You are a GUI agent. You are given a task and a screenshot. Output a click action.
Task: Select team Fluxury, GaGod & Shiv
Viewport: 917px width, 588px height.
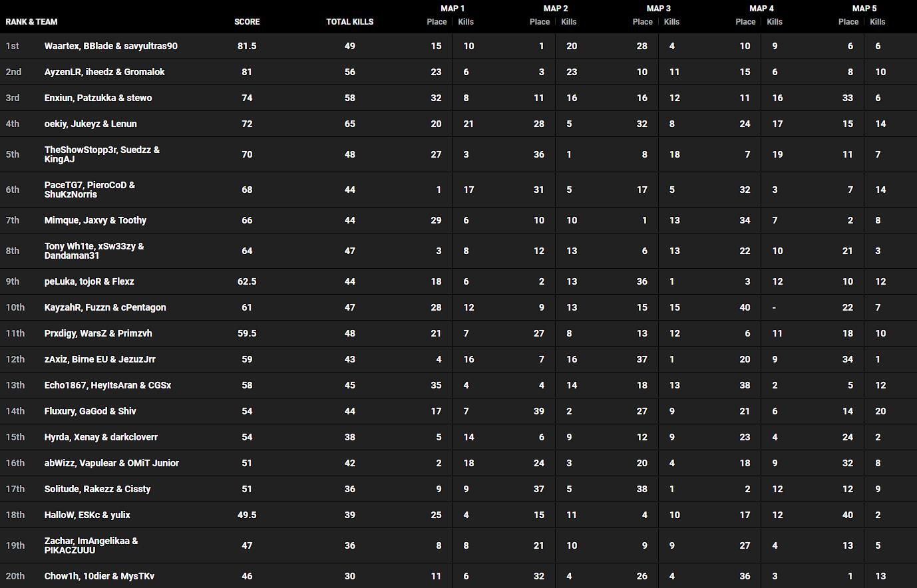pos(90,411)
